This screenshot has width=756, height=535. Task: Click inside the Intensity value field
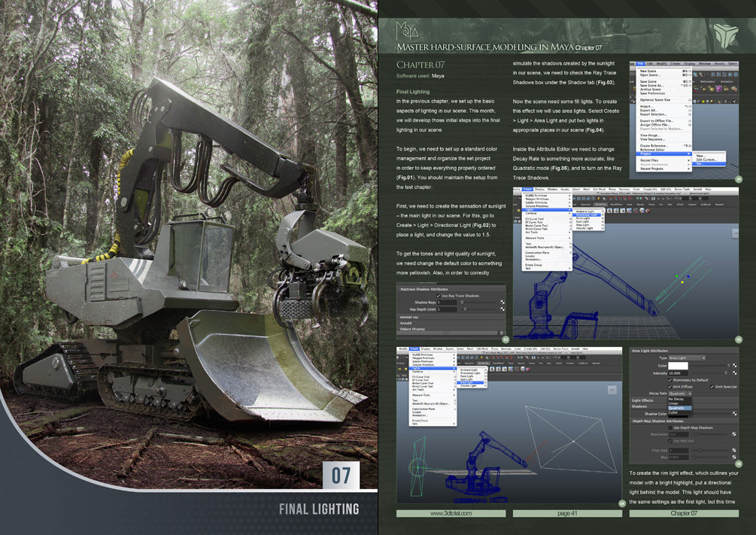[x=678, y=373]
